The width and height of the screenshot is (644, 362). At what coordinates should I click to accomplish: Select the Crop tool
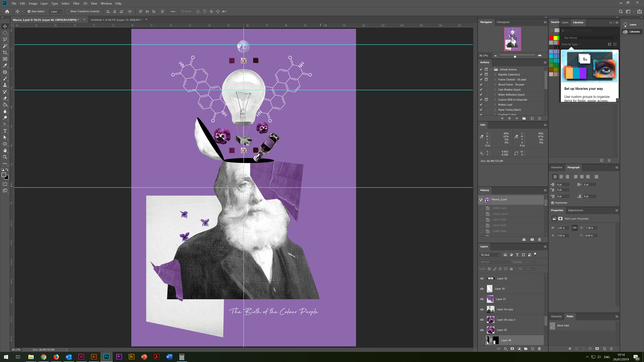[5, 52]
